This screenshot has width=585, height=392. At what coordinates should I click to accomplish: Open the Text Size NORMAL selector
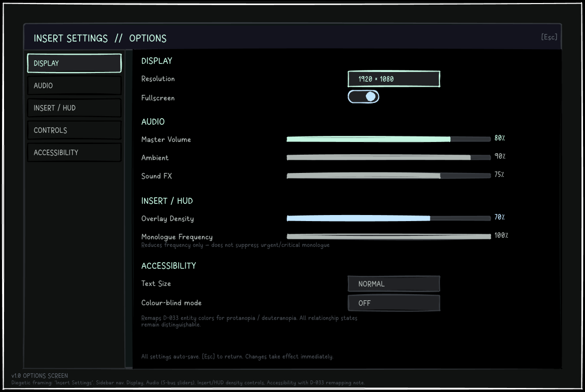pyautogui.click(x=394, y=284)
